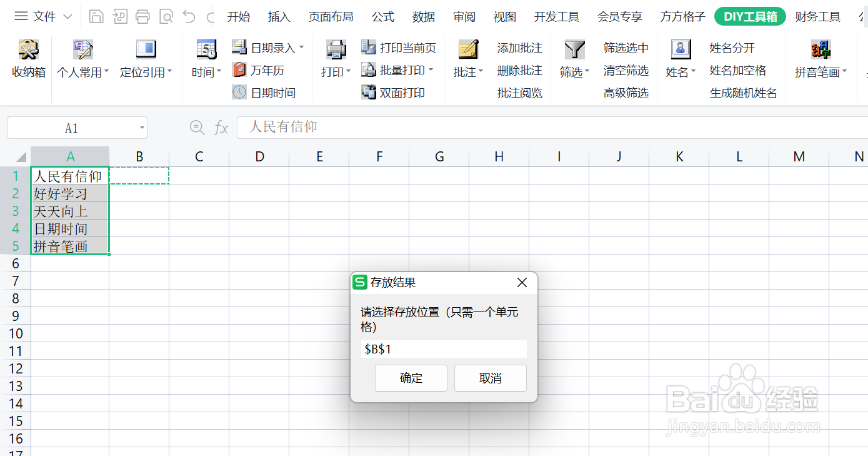Switch to the 插入 tab
Screen dimensions: 868x456
[x=279, y=17]
